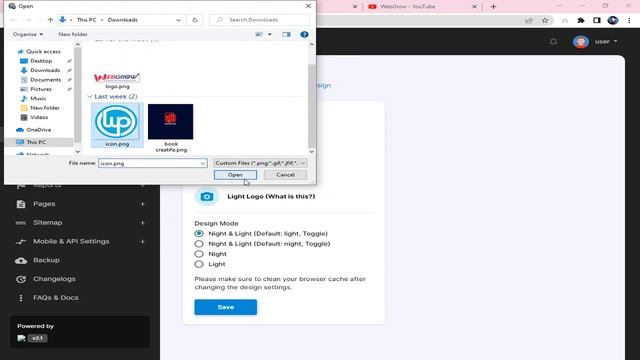Expand the address path history dropdown
640x360 pixels.
click(178, 20)
